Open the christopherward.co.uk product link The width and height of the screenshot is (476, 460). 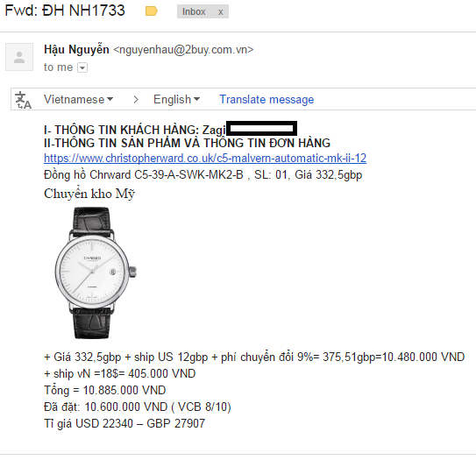coord(205,158)
